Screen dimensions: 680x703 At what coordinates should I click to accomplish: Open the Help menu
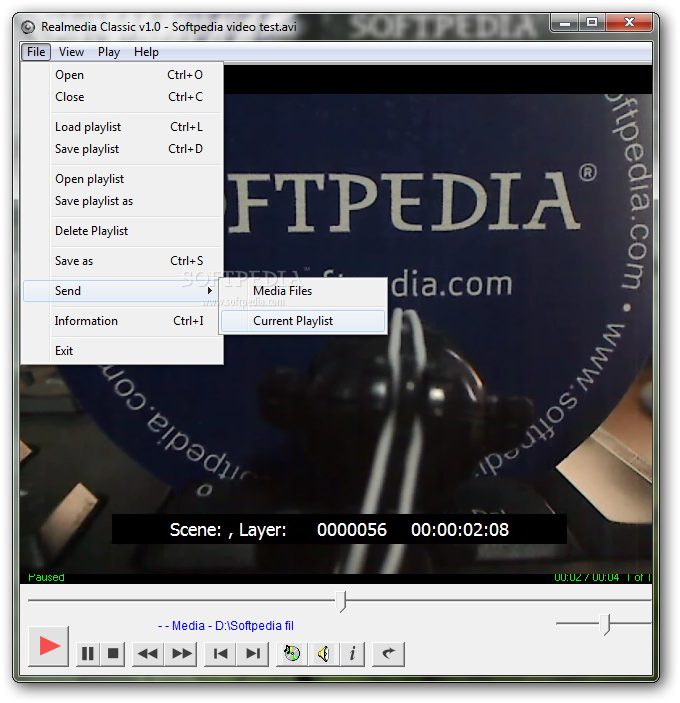146,52
